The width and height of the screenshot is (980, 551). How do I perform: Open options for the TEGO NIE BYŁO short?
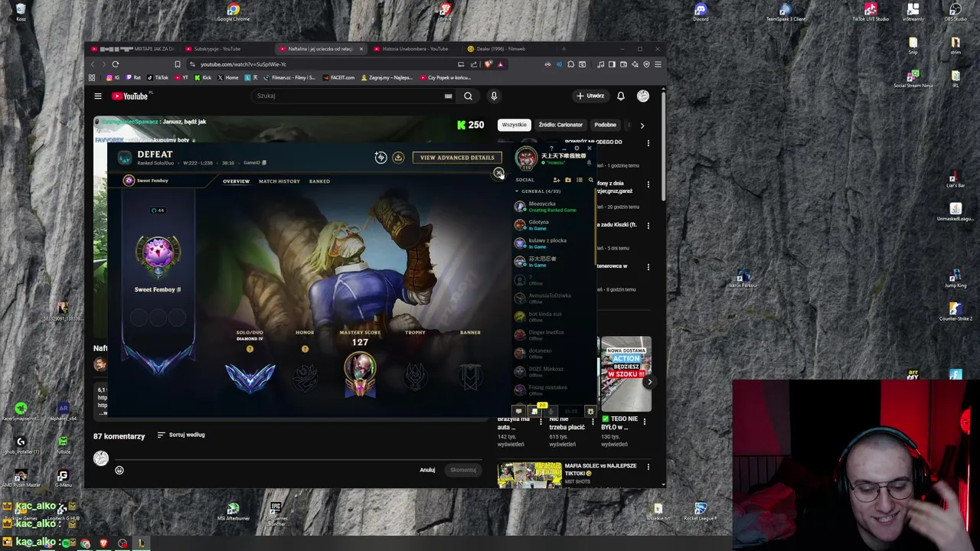click(645, 422)
